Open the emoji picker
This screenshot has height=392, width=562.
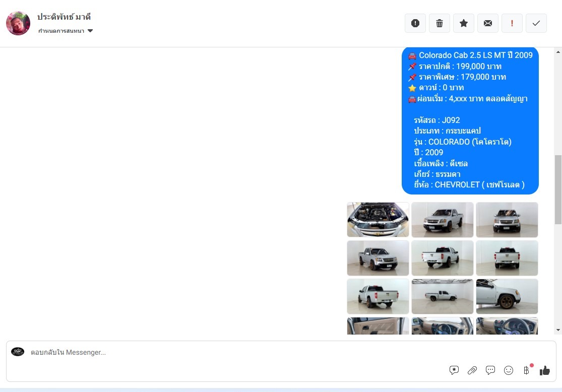[509, 370]
